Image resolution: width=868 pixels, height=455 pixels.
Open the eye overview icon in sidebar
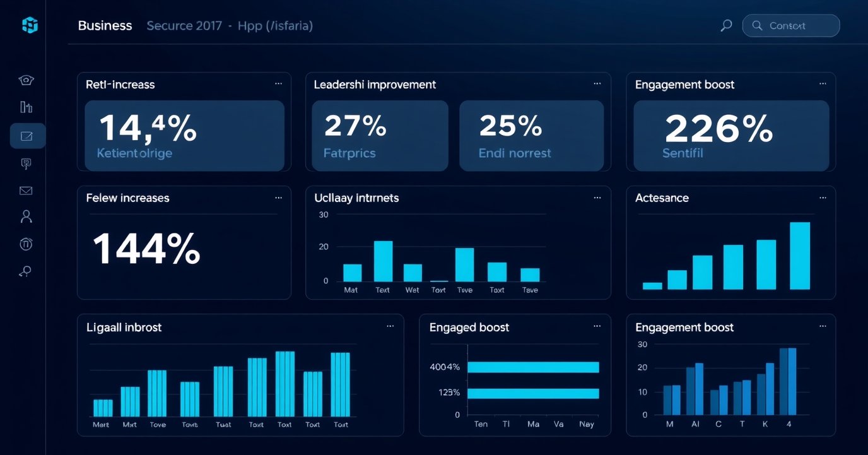[x=26, y=80]
